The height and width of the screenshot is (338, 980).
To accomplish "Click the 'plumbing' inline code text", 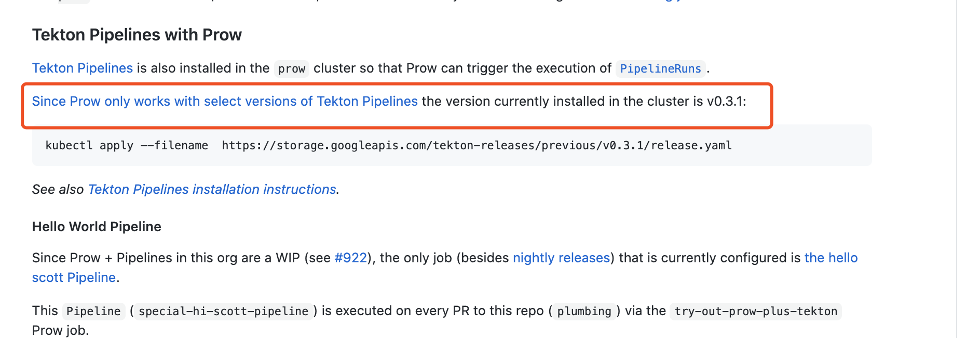I will (x=584, y=311).
